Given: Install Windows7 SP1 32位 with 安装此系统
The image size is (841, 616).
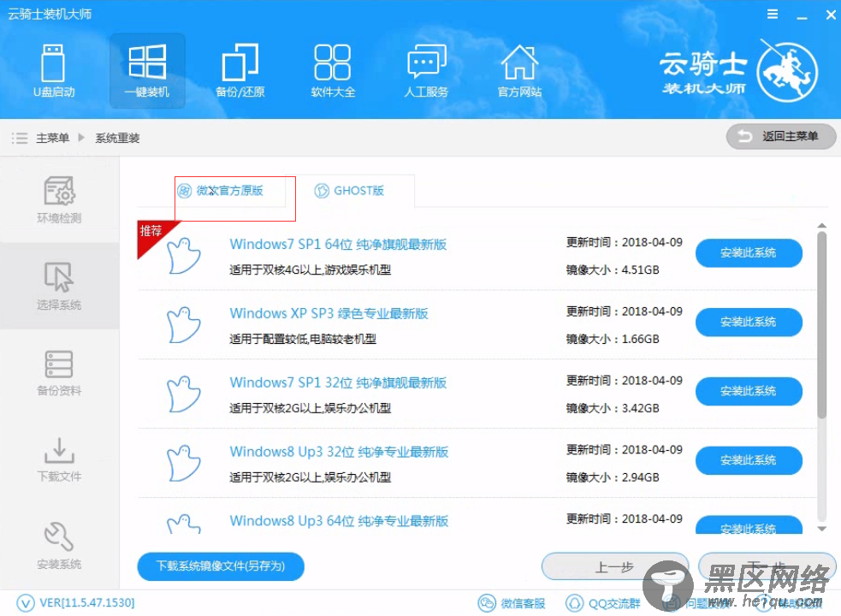Looking at the screenshot, I should click(x=749, y=391).
